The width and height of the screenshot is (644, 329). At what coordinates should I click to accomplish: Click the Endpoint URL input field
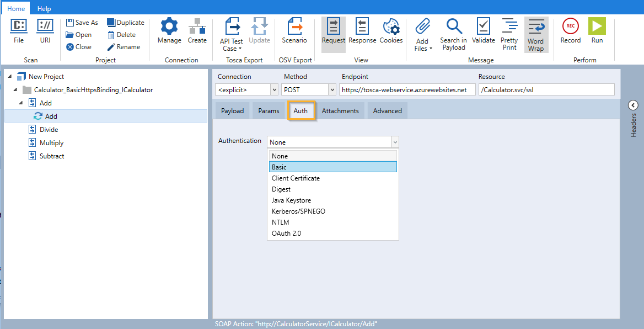pyautogui.click(x=407, y=89)
